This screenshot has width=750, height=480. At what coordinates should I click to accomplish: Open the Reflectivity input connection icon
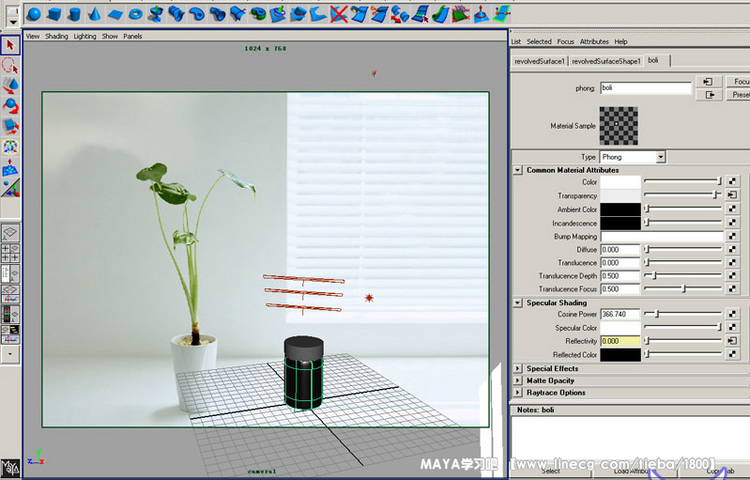click(x=732, y=340)
